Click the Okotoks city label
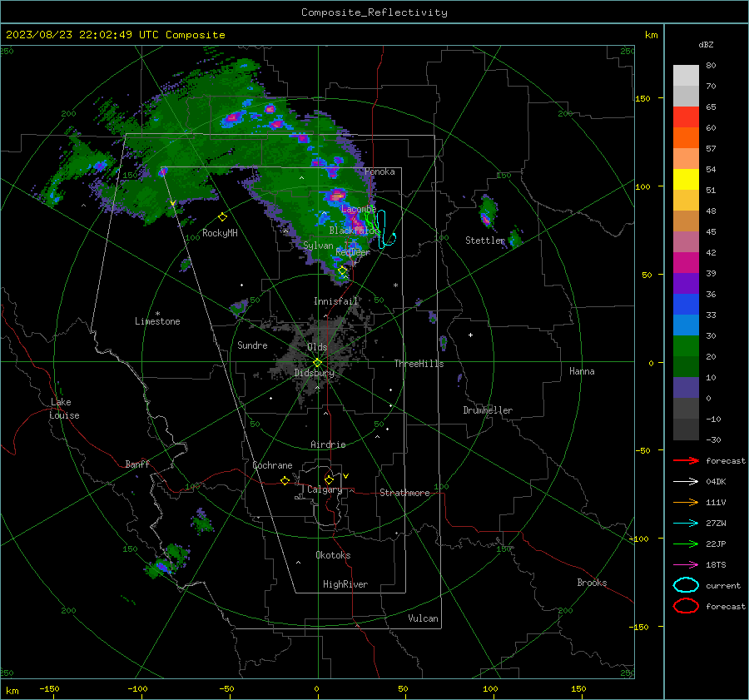 pyautogui.click(x=333, y=555)
